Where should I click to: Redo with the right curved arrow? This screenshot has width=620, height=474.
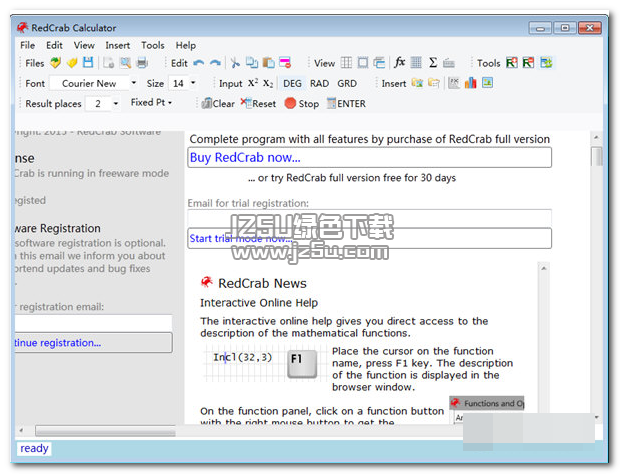(215, 63)
